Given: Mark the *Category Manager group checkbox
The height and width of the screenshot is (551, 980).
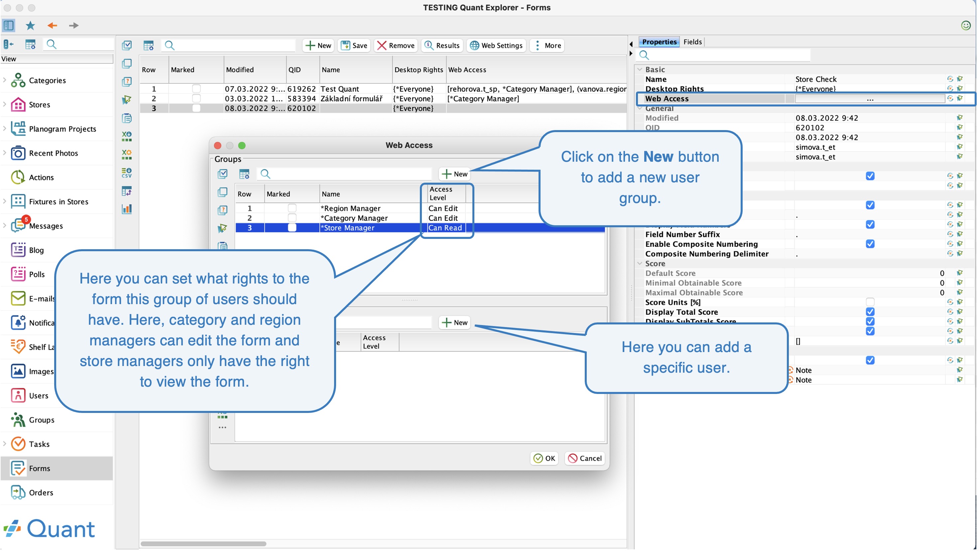Looking at the screenshot, I should pyautogui.click(x=292, y=218).
